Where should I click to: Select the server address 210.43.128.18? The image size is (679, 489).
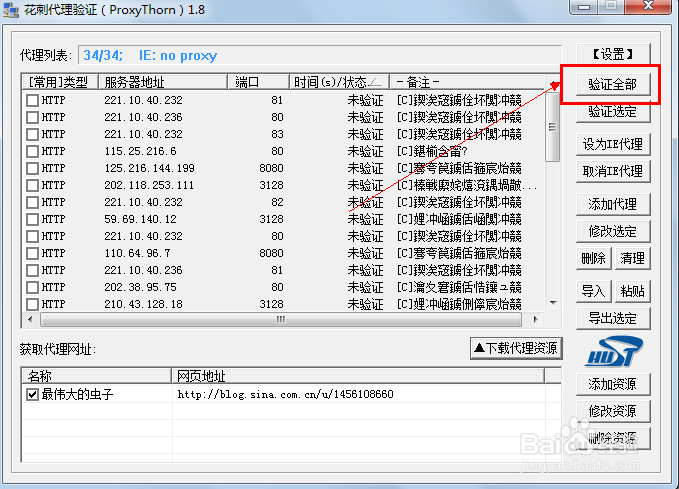coord(143,304)
